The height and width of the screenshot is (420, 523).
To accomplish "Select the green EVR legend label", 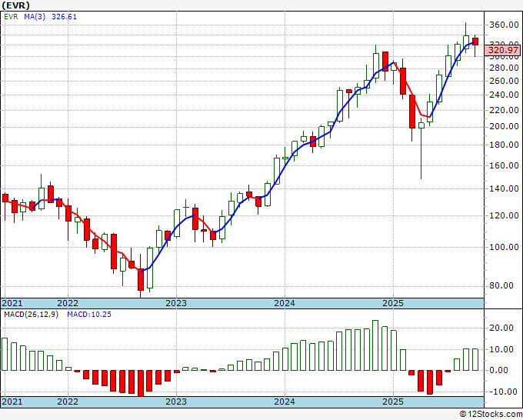I will click(12, 17).
